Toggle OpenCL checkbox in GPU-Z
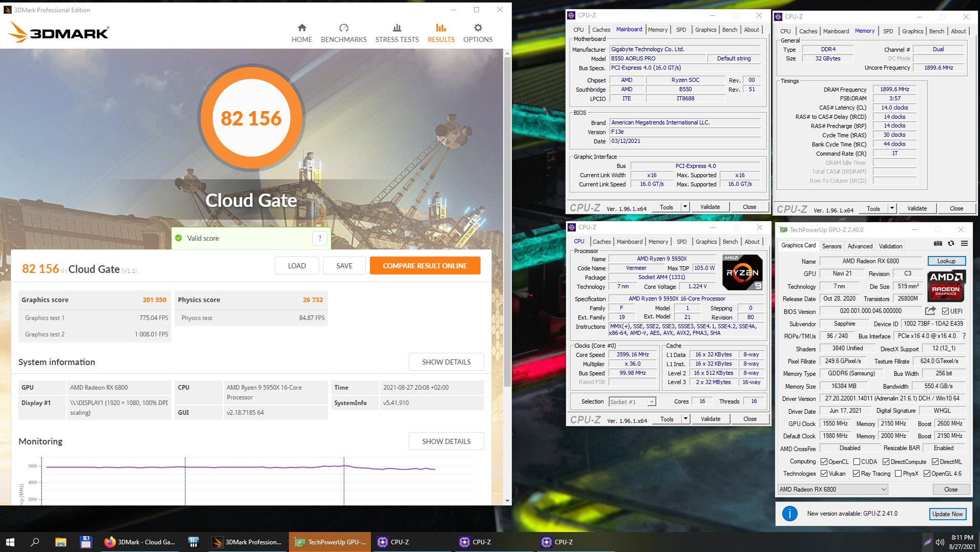980x552 pixels. 824,462
